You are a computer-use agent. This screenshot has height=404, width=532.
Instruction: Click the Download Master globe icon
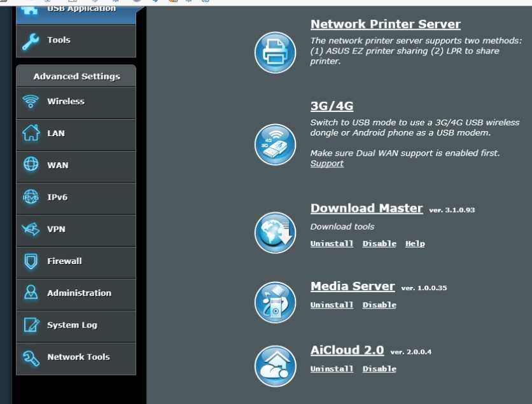(x=275, y=233)
